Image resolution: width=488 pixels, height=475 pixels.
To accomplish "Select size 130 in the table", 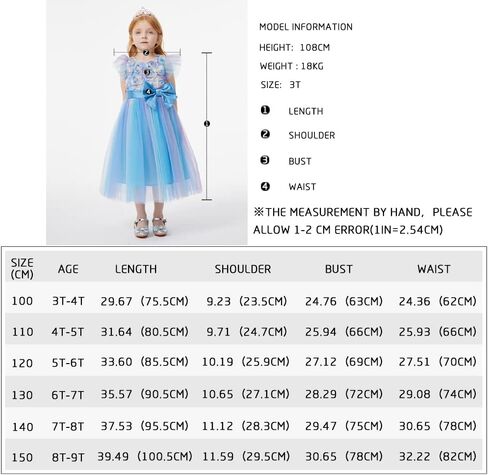I will click(x=22, y=395).
